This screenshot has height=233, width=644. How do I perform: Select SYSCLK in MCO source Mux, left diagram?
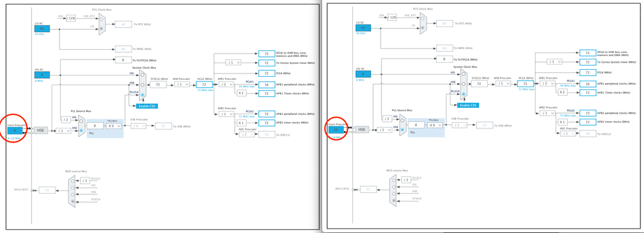(73, 201)
